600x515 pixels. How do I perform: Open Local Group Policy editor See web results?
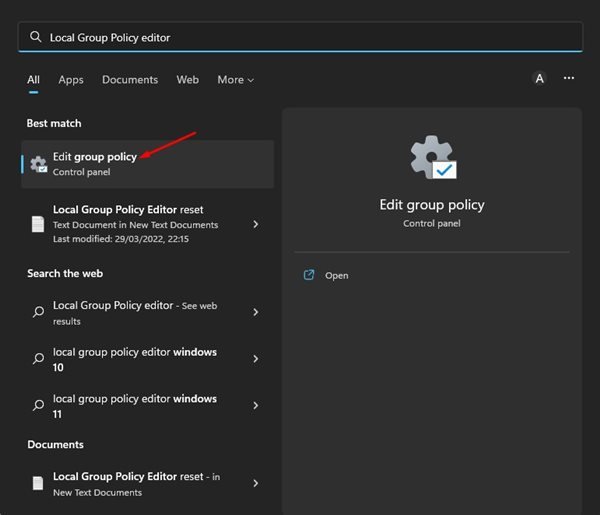148,312
